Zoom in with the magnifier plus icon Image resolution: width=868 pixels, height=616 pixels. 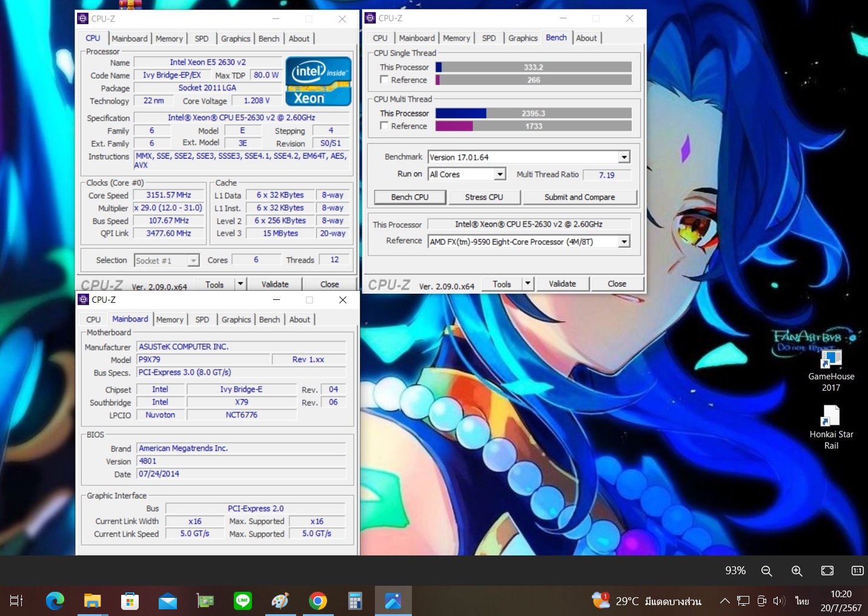click(x=797, y=571)
